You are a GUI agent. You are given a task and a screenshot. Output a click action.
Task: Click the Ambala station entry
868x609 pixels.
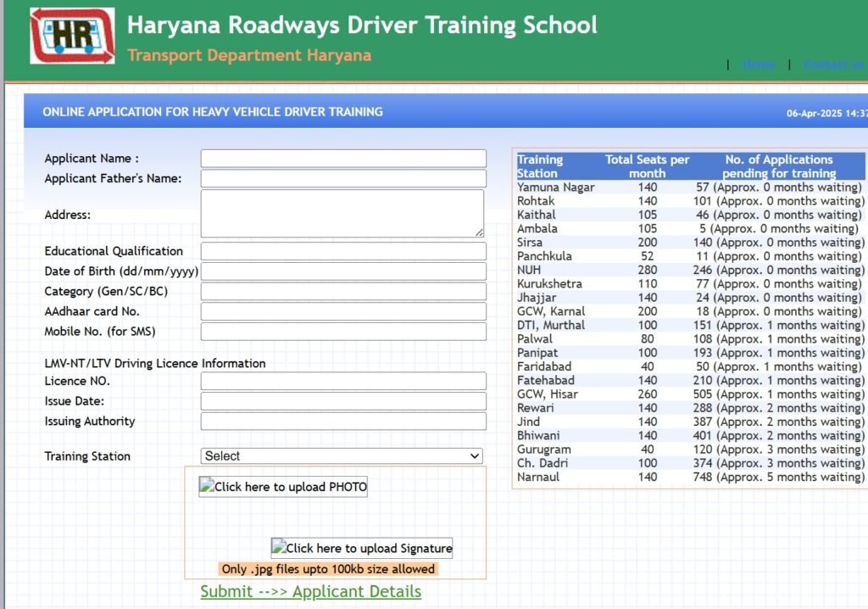[537, 229]
